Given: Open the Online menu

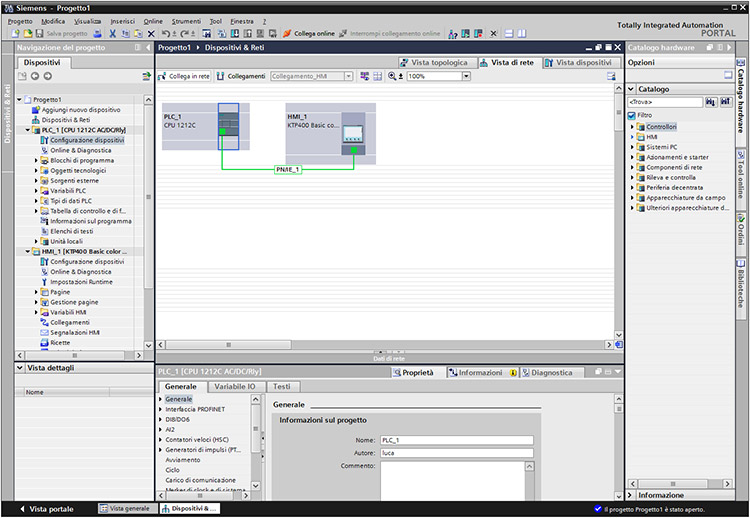Looking at the screenshot, I should (x=153, y=22).
